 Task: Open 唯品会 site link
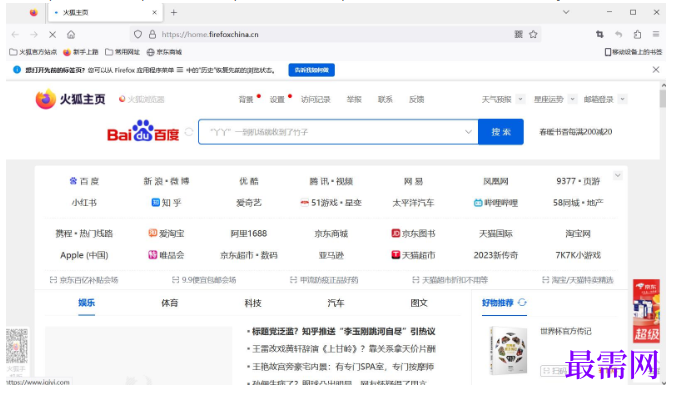166,255
